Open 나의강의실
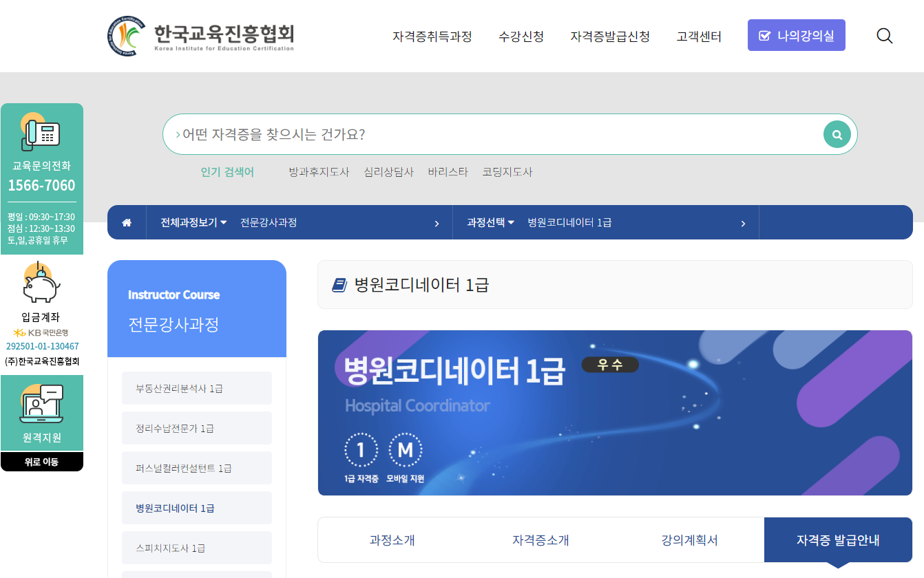The image size is (924, 578). tap(796, 34)
